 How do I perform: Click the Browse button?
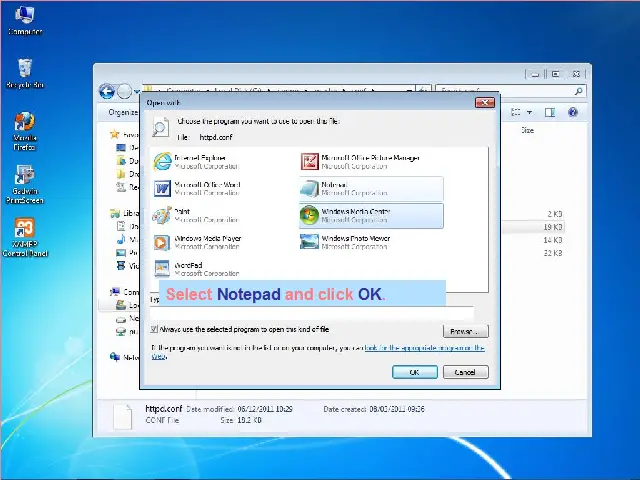pos(465,331)
